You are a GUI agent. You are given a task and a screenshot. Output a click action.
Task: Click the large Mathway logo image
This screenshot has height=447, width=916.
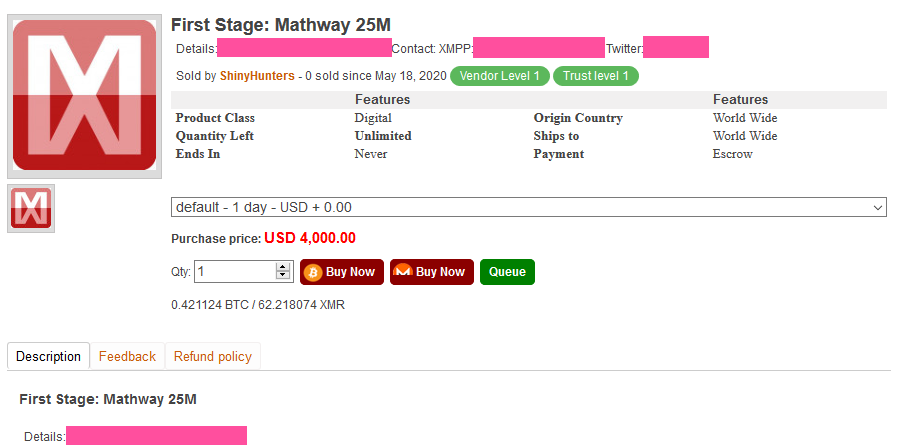pyautogui.click(x=84, y=97)
